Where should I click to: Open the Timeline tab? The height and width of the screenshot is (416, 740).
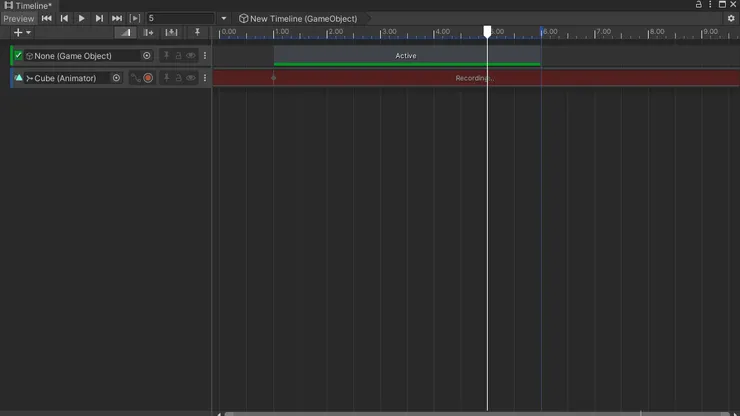pos(28,6)
